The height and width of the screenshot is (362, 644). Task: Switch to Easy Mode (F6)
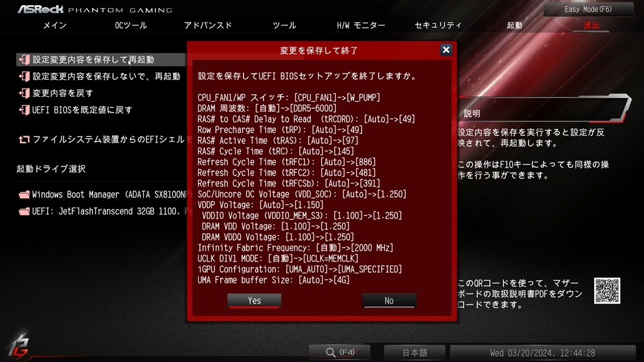coord(588,9)
